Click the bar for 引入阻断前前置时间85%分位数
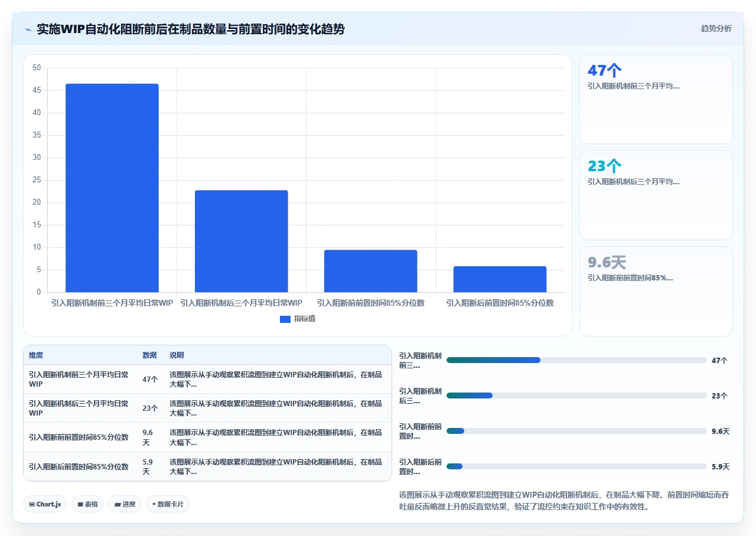This screenshot has height=536, width=756. click(x=371, y=271)
